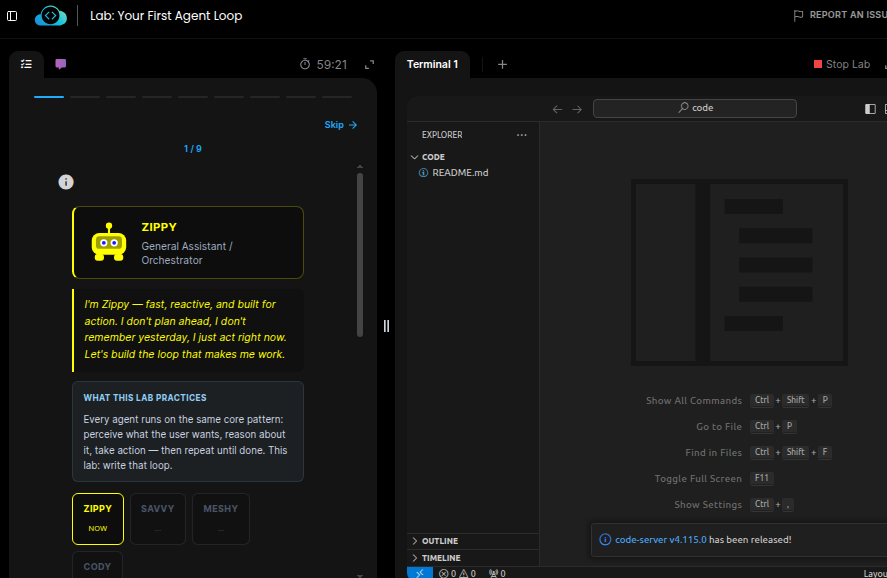Select the MESHY agent card
Image resolution: width=887 pixels, height=578 pixels.
pyautogui.click(x=221, y=519)
